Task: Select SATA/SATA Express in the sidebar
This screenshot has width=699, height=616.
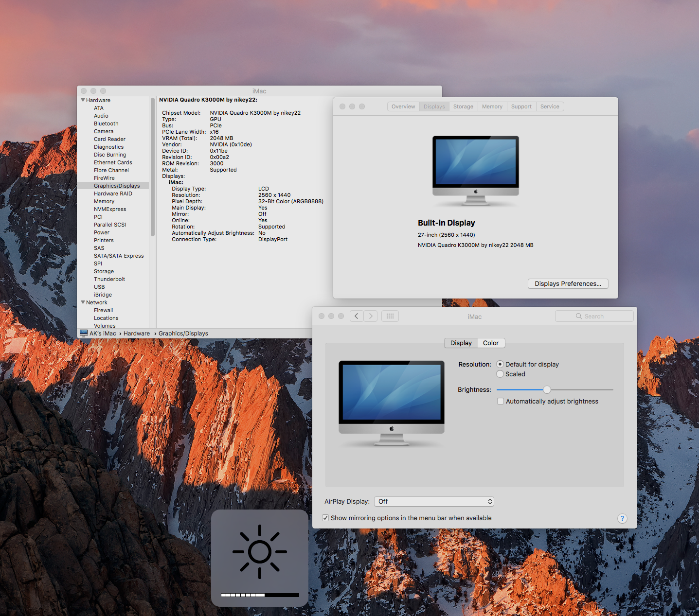Action: pos(119,256)
